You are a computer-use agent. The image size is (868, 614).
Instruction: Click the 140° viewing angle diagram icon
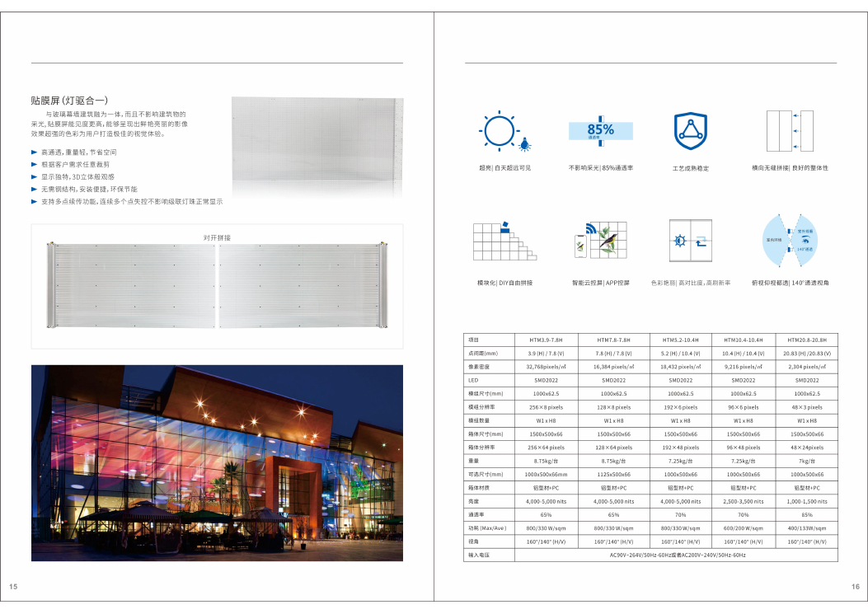790,241
